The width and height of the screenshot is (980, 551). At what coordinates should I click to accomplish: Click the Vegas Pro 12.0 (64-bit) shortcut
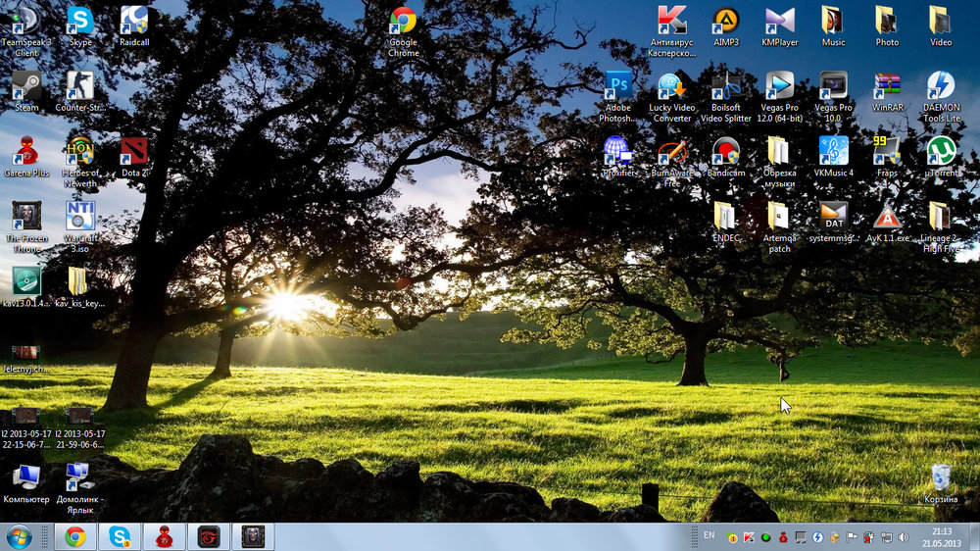[780, 86]
